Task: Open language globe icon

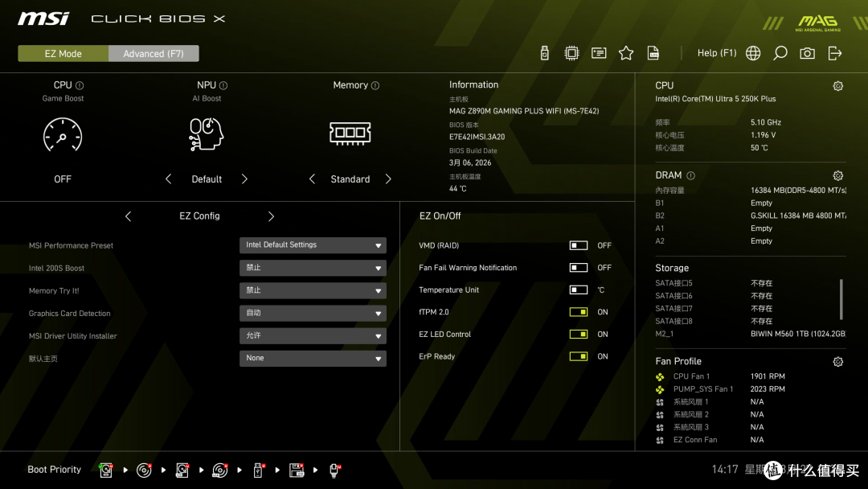Action: [753, 53]
